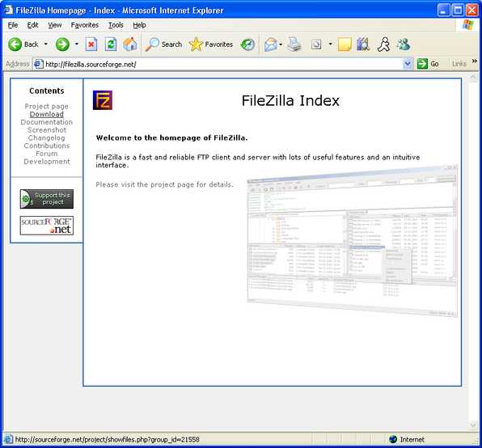Click the green Forward arrow icon

(62, 44)
